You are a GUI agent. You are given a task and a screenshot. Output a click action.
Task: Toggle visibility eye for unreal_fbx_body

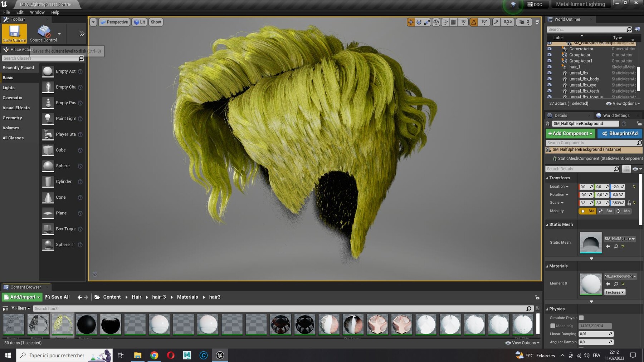point(550,79)
